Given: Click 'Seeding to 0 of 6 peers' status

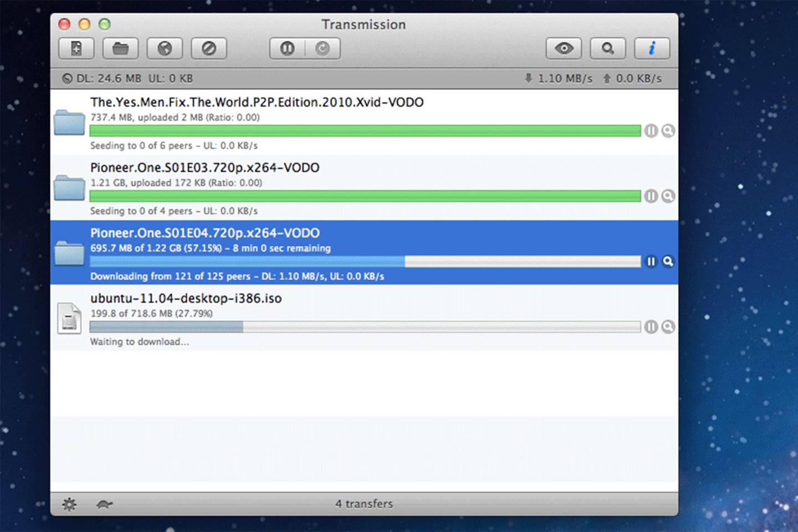Looking at the screenshot, I should 141,146.
